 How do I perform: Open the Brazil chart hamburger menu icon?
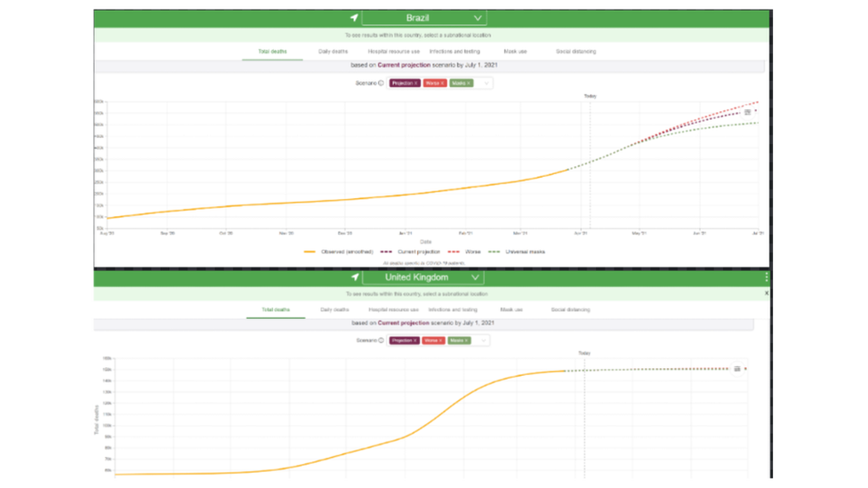[x=747, y=112]
